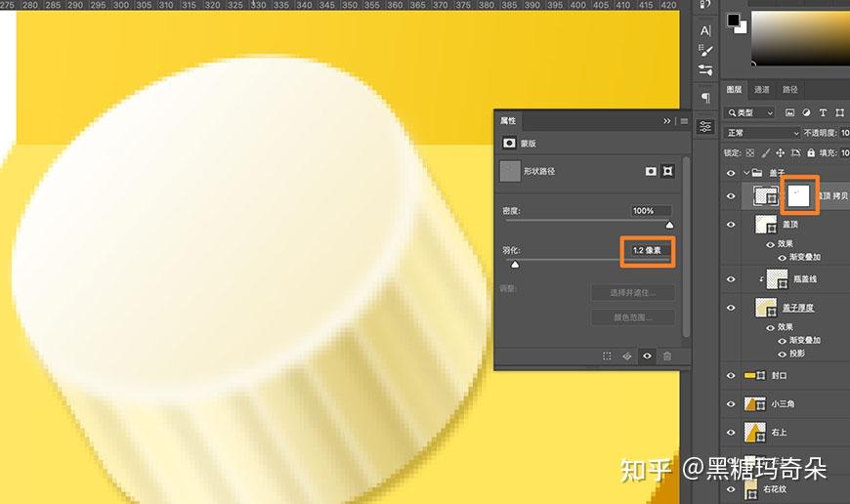Select the vector mask button in Properties
The height and width of the screenshot is (504, 850).
pos(668,171)
